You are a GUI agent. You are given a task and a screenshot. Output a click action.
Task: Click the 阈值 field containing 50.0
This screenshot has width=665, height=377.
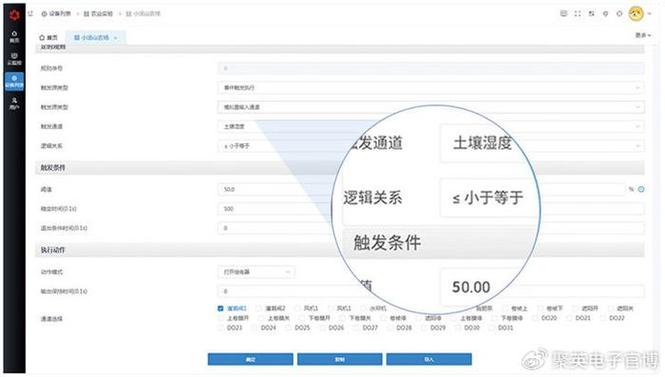point(421,189)
